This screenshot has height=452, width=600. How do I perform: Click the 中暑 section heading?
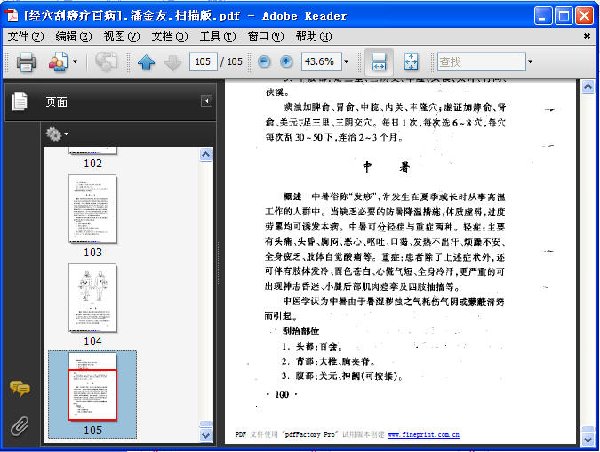386,167
